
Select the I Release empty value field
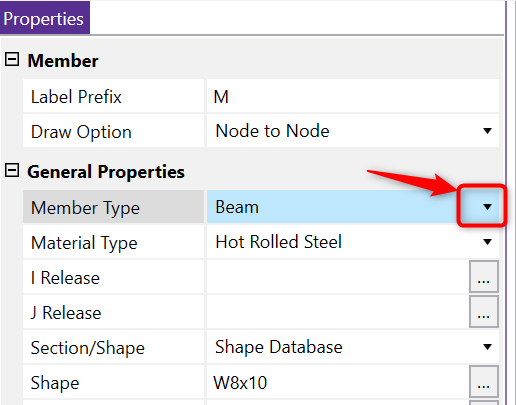(x=338, y=277)
